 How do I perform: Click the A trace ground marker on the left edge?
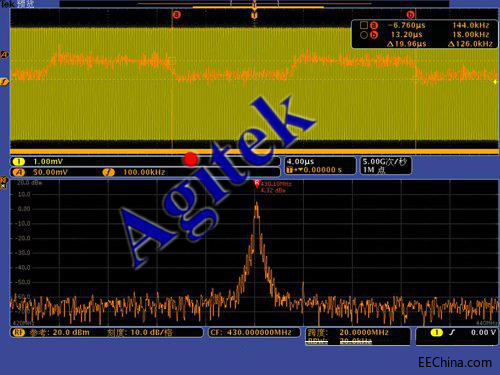click(4, 54)
